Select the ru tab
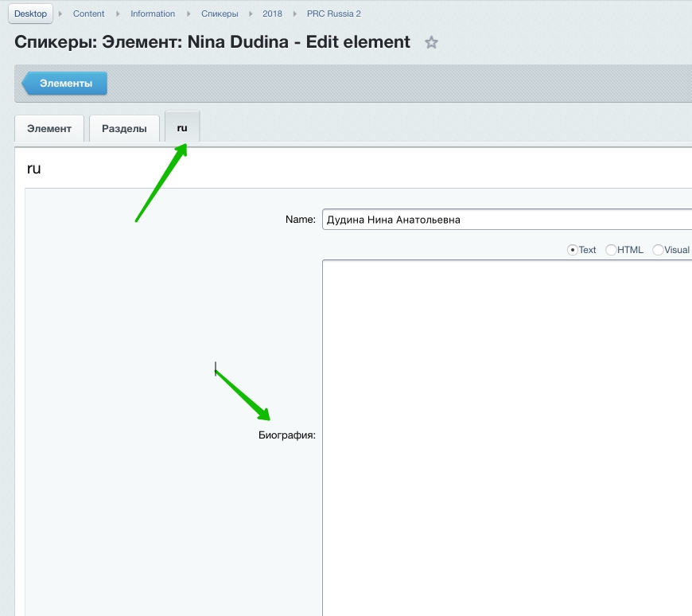 [x=182, y=127]
